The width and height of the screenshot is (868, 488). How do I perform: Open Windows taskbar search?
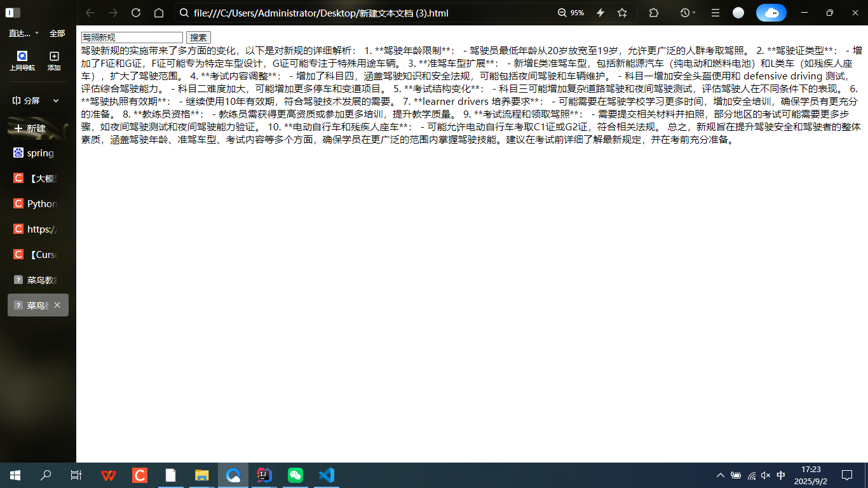46,475
